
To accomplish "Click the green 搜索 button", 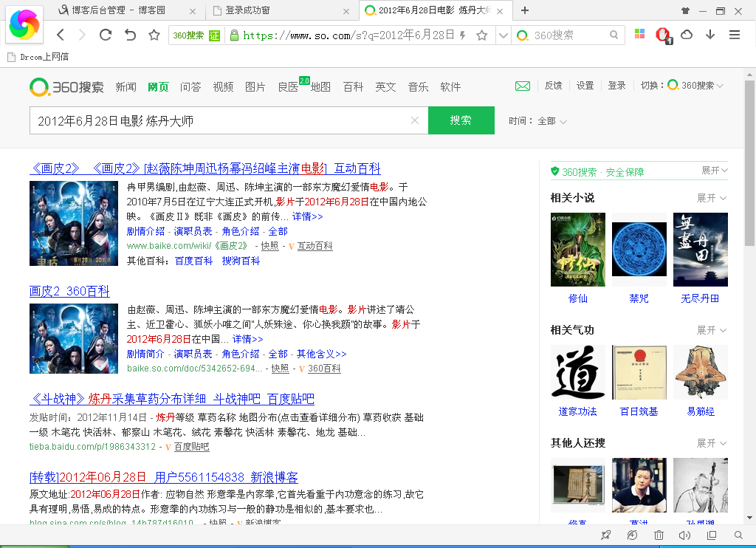I will (461, 120).
